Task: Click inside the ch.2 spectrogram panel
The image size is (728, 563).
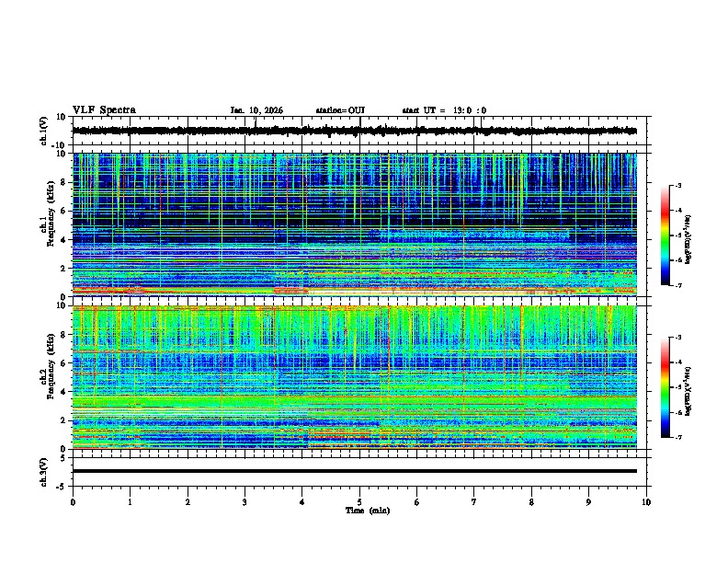Action: click(354, 377)
